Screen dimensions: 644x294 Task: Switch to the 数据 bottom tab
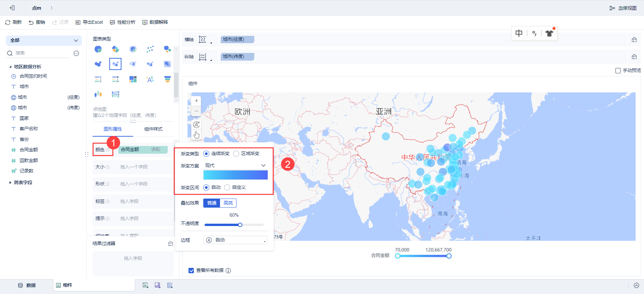(x=27, y=285)
